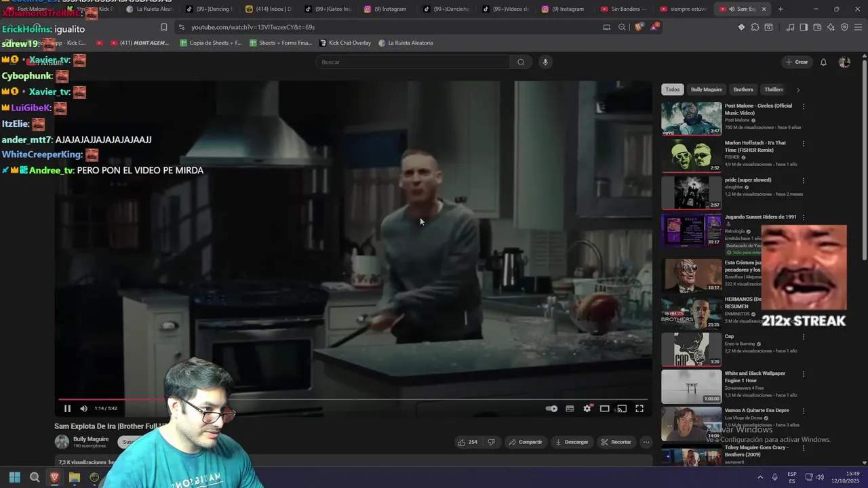Click the taskbar volume speaker icon
868x488 pixels.
pyautogui.click(x=820, y=477)
